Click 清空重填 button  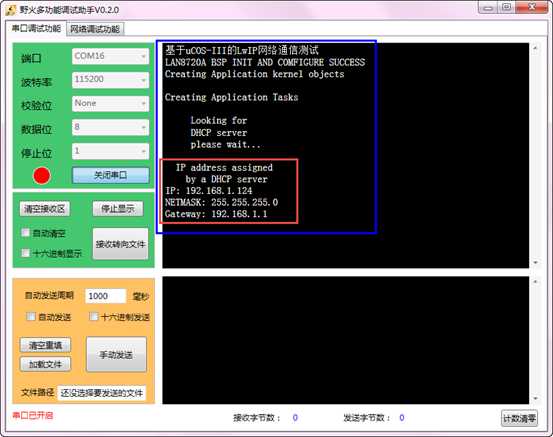pyautogui.click(x=45, y=345)
